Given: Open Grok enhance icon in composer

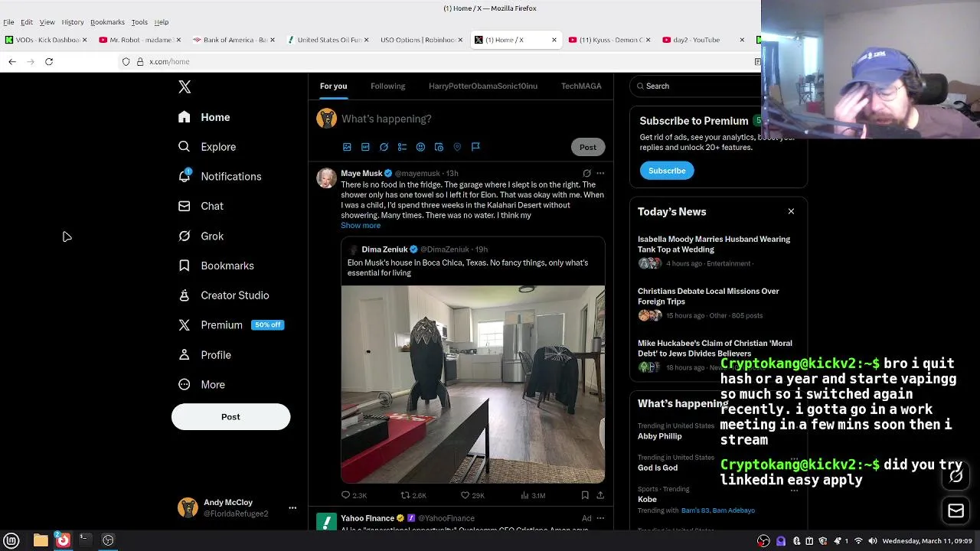Looking at the screenshot, I should tap(384, 147).
